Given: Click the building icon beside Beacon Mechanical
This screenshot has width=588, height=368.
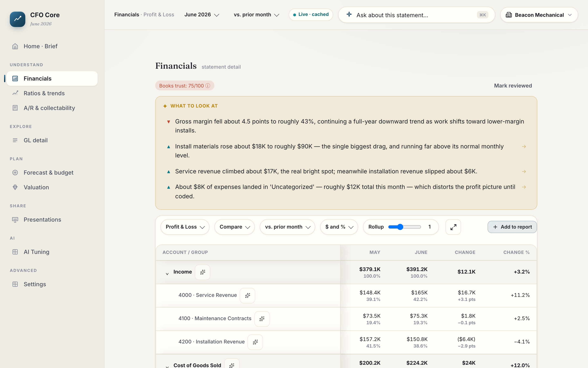Looking at the screenshot, I should coord(509,15).
